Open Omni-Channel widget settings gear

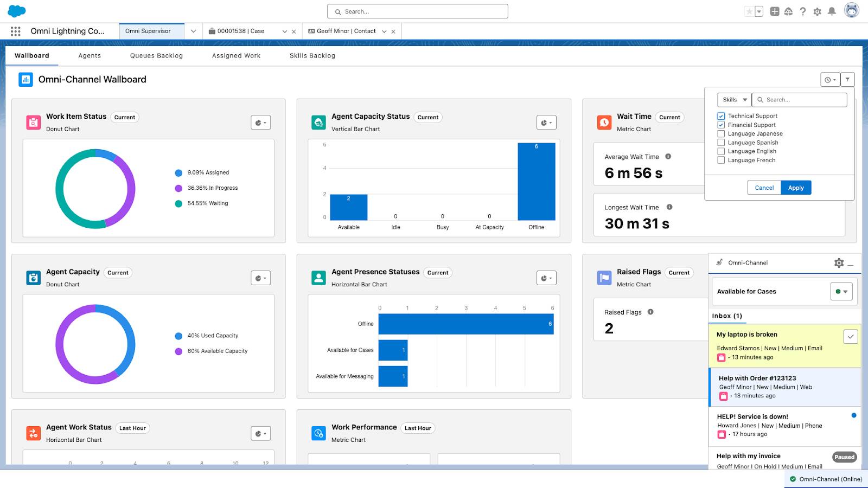[x=839, y=263]
